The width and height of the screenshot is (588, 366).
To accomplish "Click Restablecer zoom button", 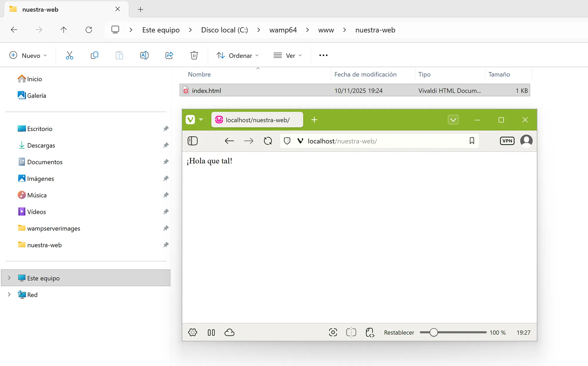I will click(x=399, y=333).
